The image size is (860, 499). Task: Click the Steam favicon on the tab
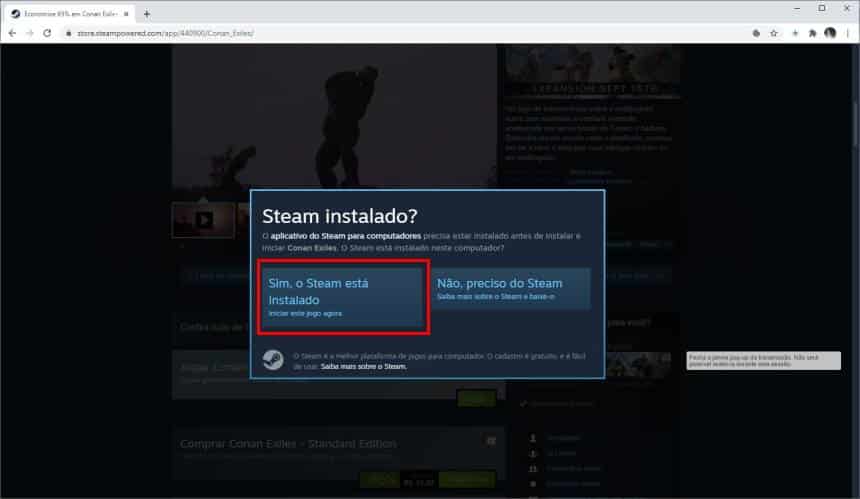[x=15, y=14]
